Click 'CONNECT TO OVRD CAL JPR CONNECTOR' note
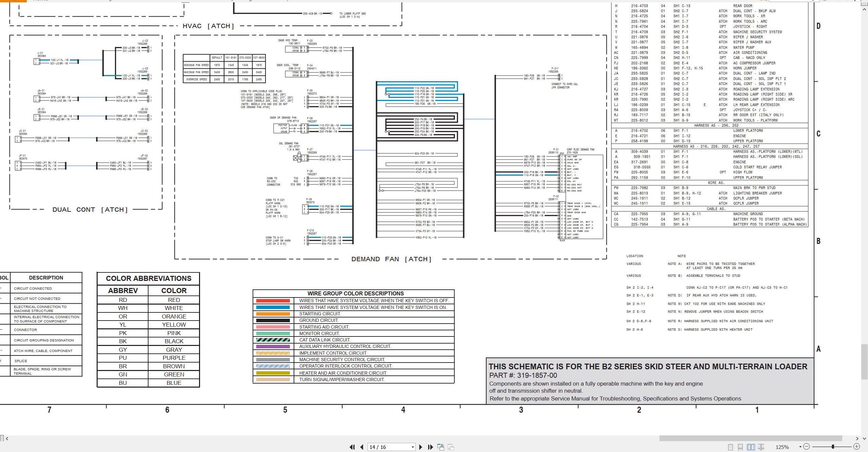The image size is (868, 452). pos(565,86)
